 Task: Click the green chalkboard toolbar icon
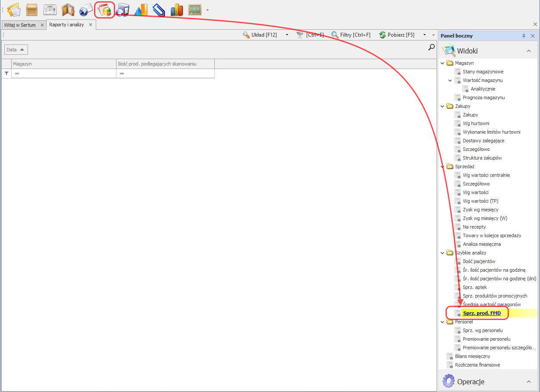[195, 9]
